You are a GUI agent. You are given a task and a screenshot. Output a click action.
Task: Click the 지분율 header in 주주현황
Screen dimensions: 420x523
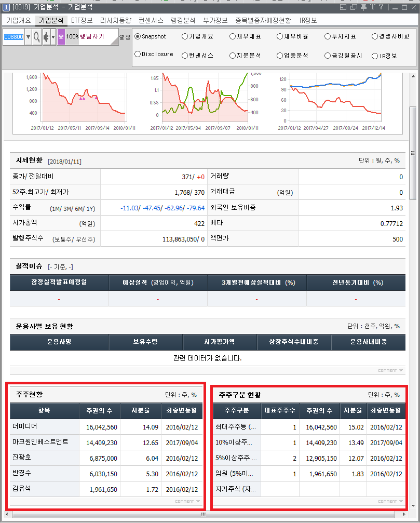click(x=140, y=411)
